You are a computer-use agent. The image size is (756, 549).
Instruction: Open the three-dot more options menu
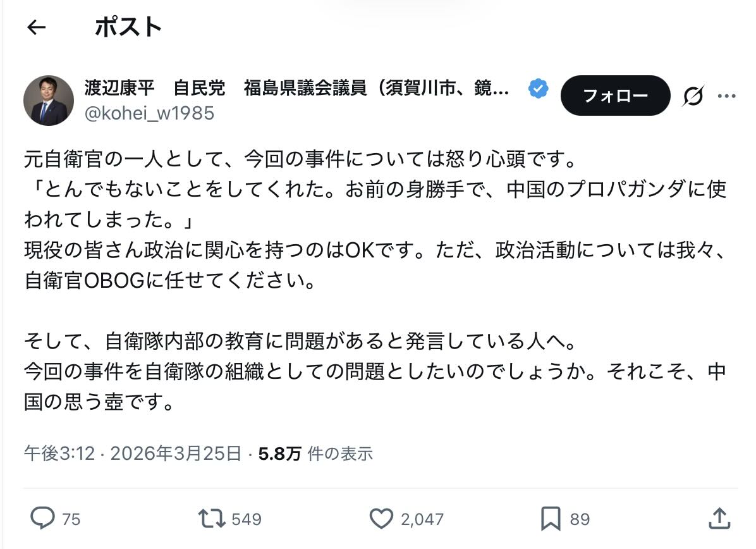pos(726,96)
